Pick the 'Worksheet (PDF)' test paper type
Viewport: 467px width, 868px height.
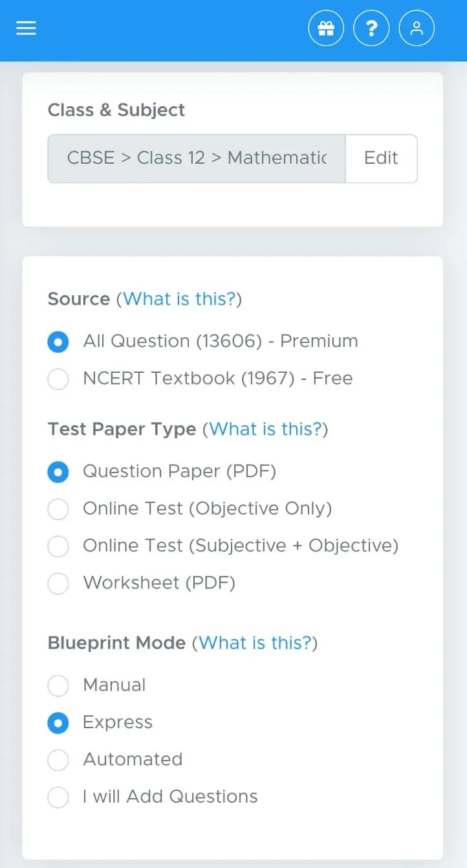(58, 583)
